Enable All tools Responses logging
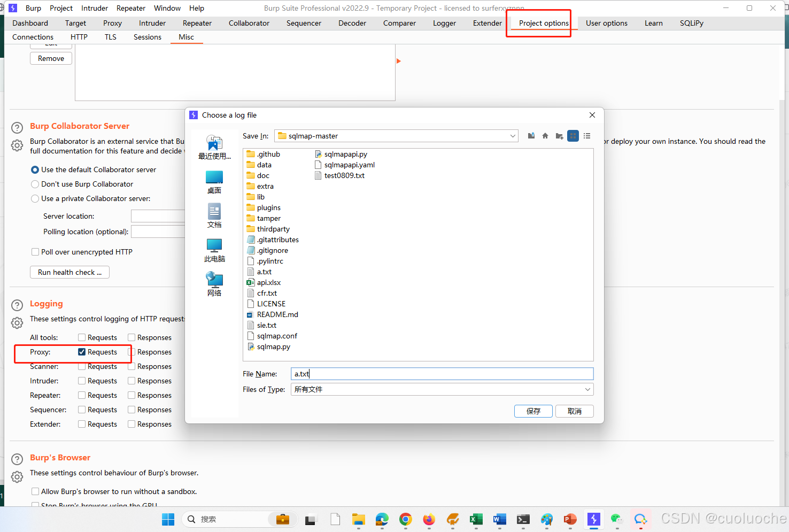The width and height of the screenshot is (789, 532). [131, 337]
